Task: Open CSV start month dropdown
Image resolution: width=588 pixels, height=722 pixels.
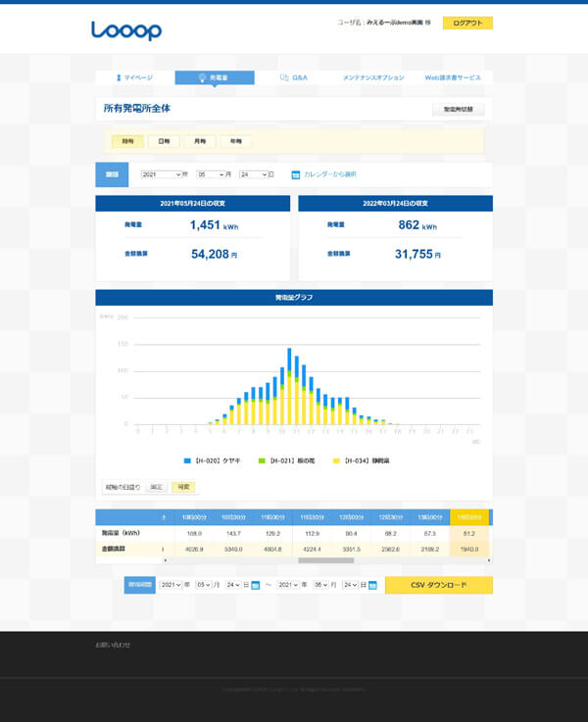Action: click(x=204, y=585)
